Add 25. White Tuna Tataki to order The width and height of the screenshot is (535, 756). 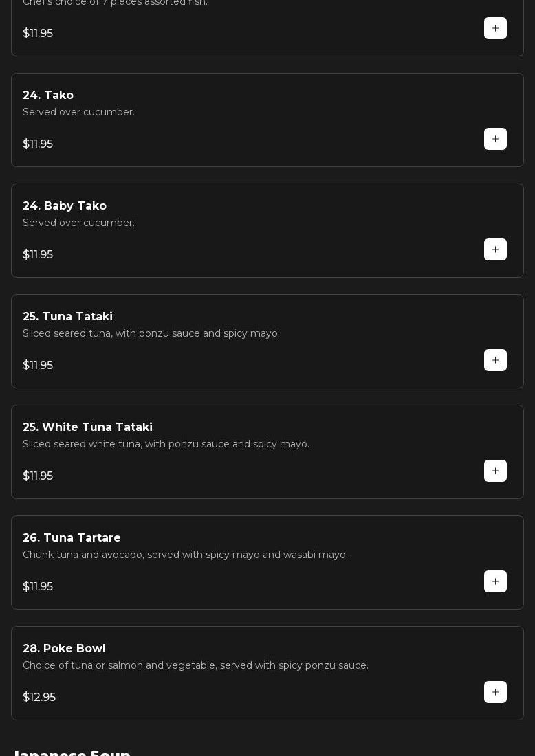click(495, 471)
